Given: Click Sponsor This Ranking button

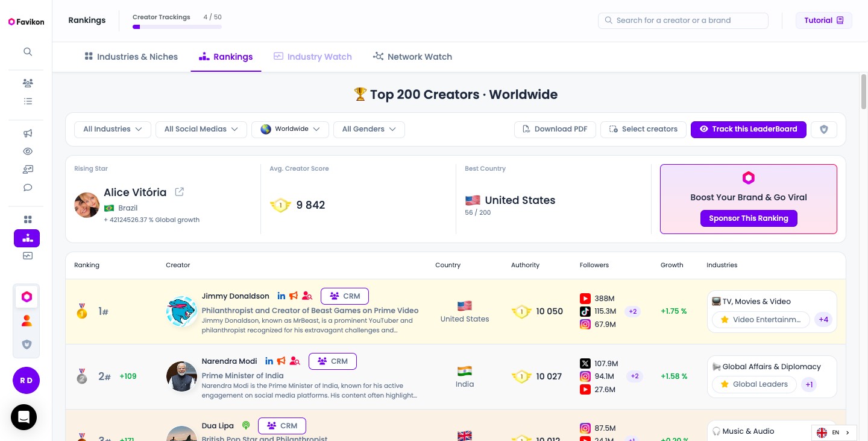Looking at the screenshot, I should point(749,218).
